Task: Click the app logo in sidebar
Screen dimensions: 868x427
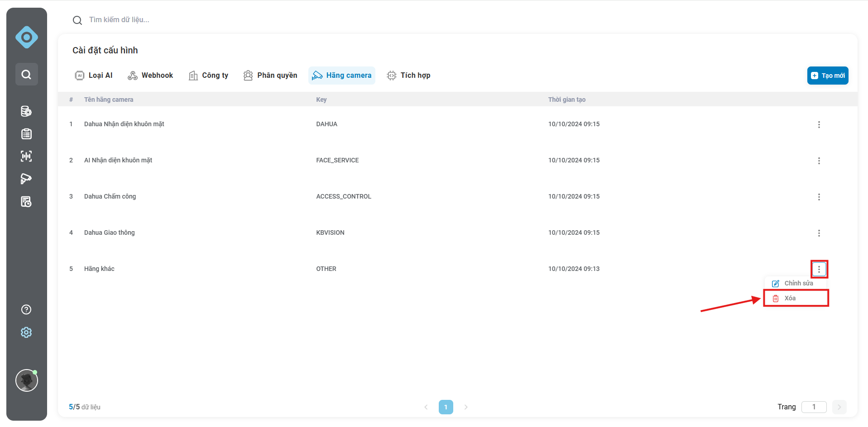Action: pos(27,37)
